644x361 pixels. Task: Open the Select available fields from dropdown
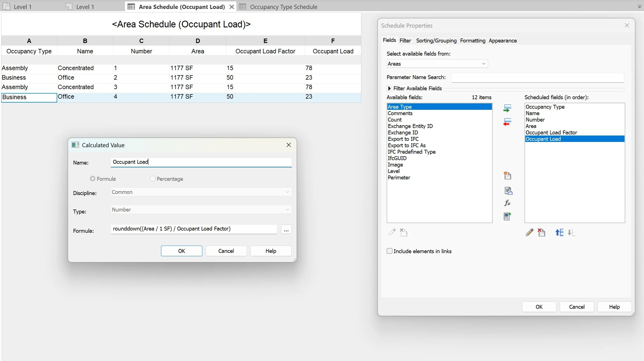coord(437,64)
